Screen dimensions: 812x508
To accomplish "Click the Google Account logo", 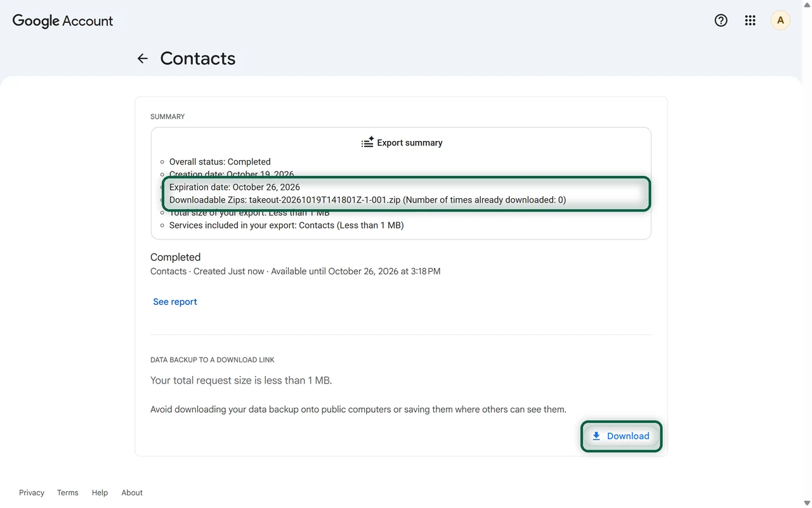I will pyautogui.click(x=63, y=21).
